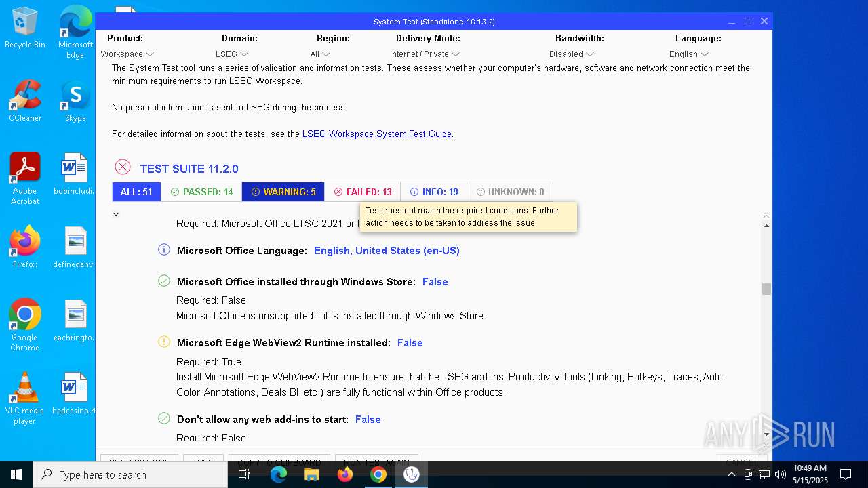Screen dimensions: 868x488
Task: Open Task View from the taskbar
Action: pos(244,474)
